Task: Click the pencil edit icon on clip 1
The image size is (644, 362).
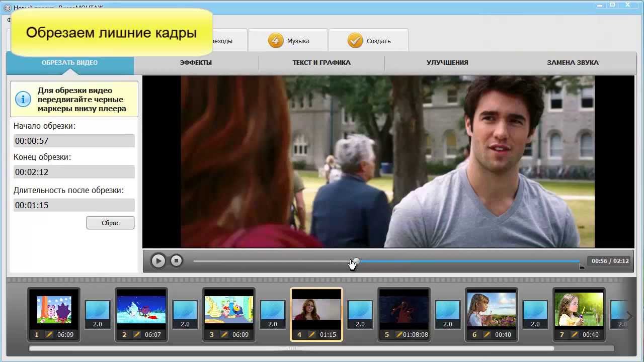Action: (x=49, y=334)
